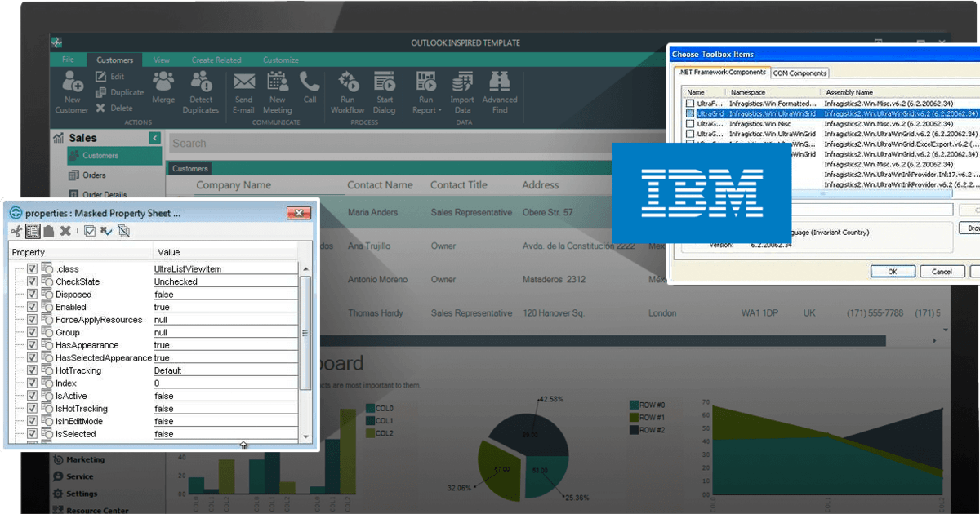The image size is (980, 514).
Task: Uncheck the Enabled property checkbox
Action: point(32,307)
